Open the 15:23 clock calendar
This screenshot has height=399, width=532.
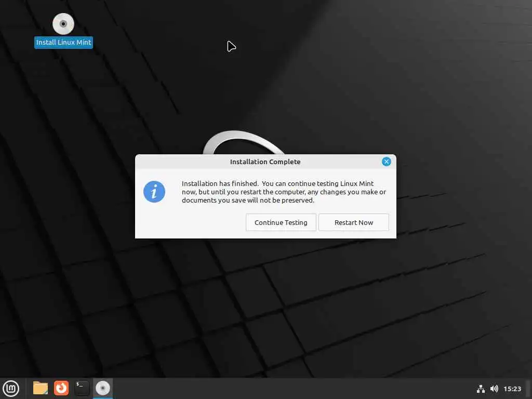coord(512,389)
